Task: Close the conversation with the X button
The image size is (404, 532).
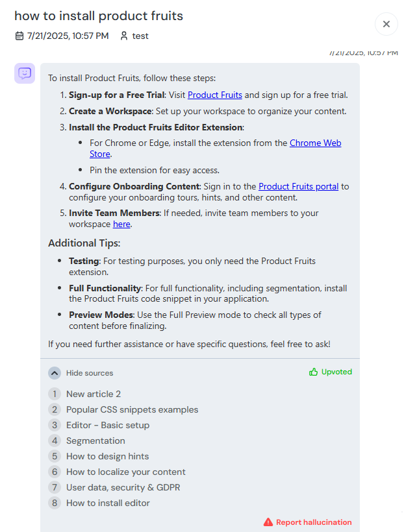Action: pos(386,24)
